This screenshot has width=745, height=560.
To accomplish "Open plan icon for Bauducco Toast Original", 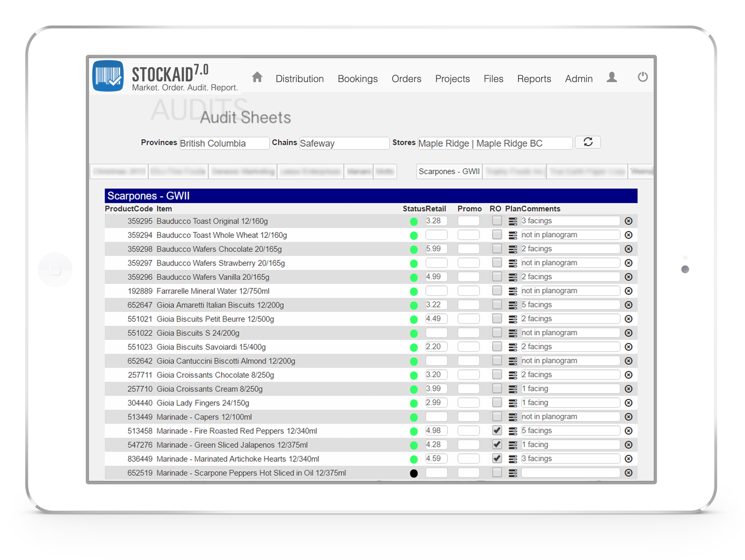I will [x=513, y=221].
